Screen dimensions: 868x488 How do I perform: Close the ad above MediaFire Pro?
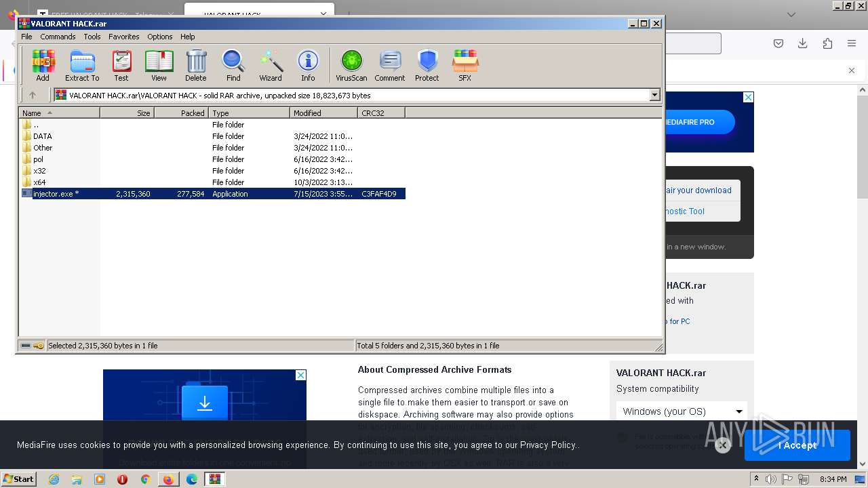pyautogui.click(x=748, y=98)
